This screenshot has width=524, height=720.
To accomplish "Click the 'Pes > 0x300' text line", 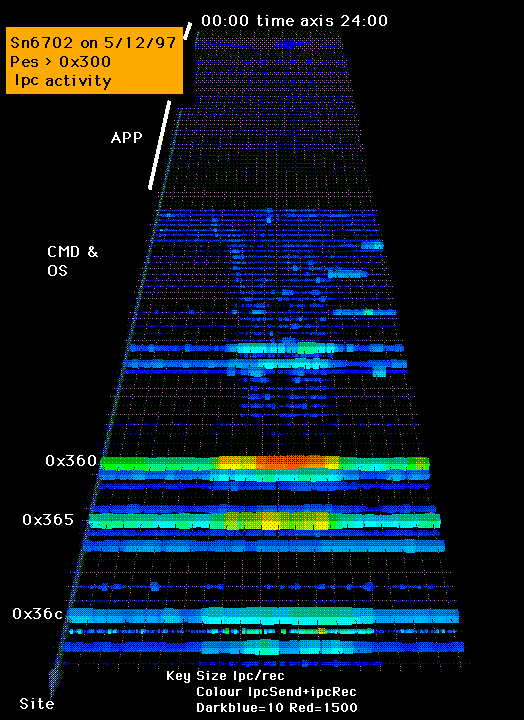I will (61, 62).
